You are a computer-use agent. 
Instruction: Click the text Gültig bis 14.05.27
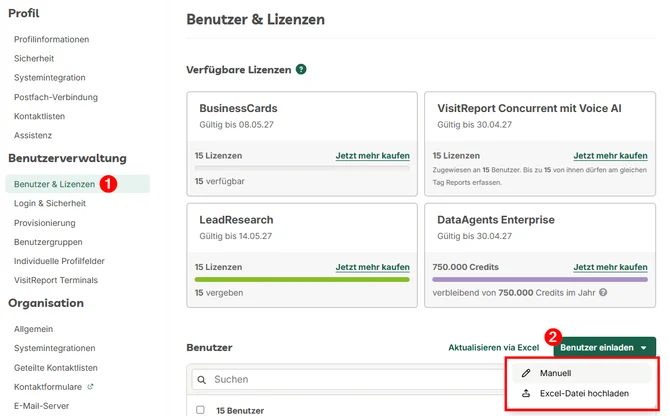(x=235, y=236)
